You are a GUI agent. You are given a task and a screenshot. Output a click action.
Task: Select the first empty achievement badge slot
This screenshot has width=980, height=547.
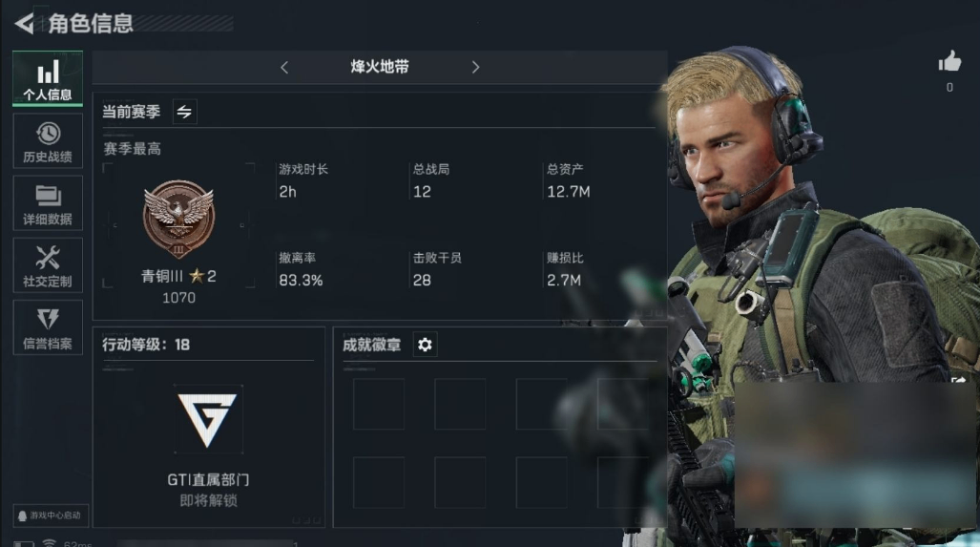click(x=379, y=404)
